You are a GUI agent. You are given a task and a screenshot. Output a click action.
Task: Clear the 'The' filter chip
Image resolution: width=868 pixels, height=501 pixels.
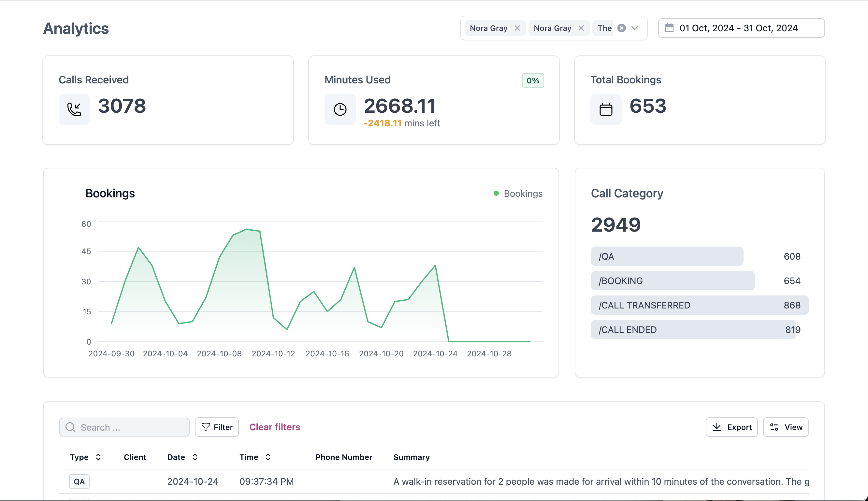[x=621, y=28]
